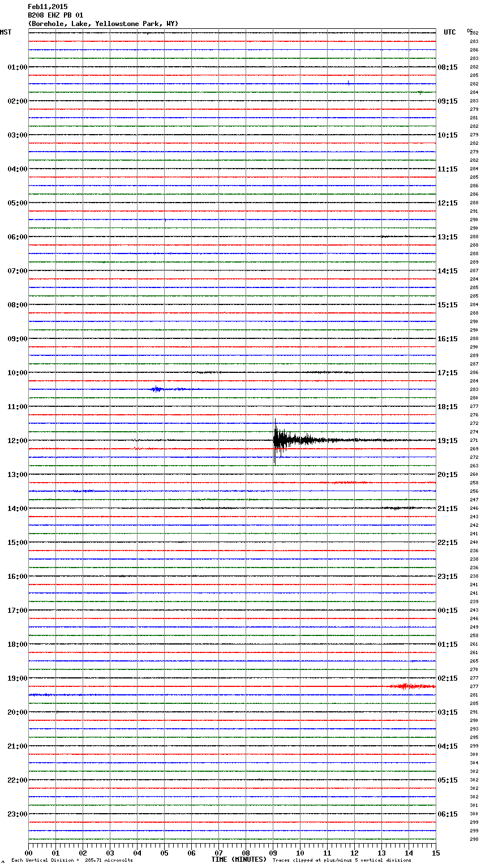Click the 13:00 MST hour label
This screenshot has width=481, height=868.
(18, 475)
